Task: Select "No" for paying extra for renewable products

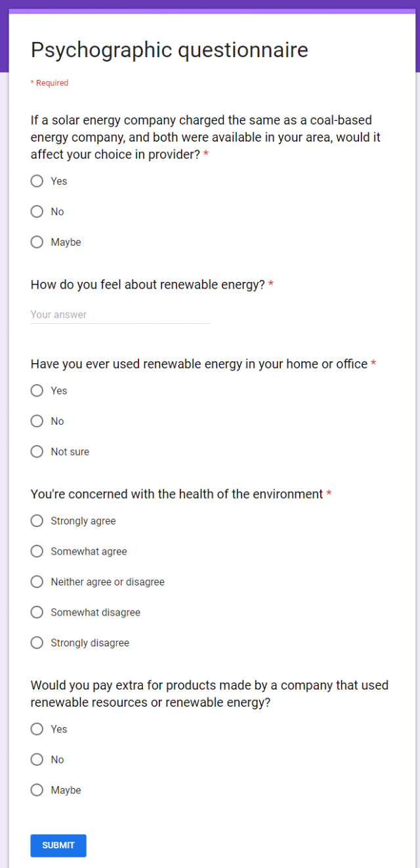Action: coord(37,759)
